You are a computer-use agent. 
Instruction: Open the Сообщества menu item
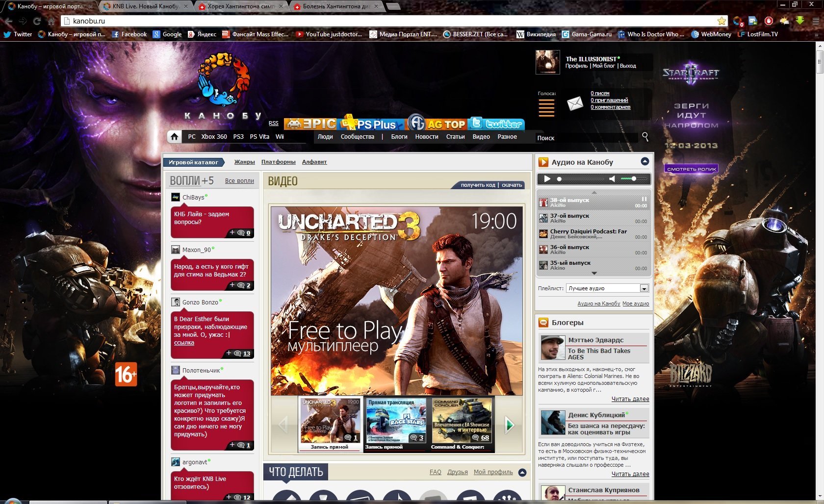pyautogui.click(x=358, y=137)
